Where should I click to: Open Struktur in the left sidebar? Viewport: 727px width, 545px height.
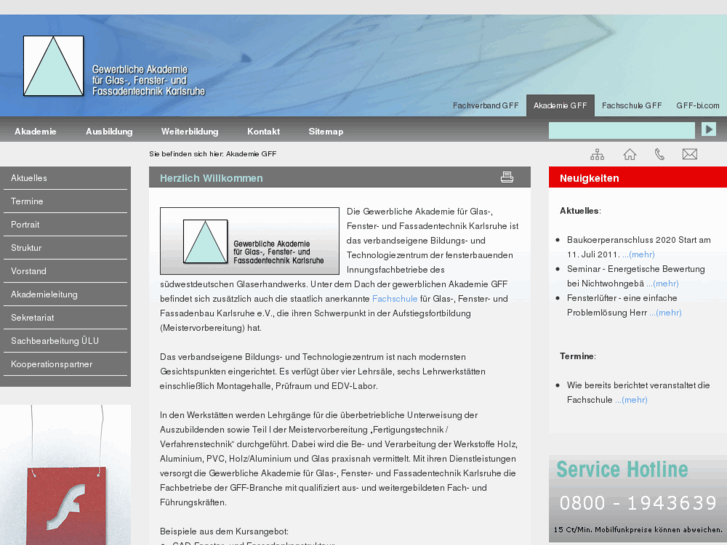point(65,248)
